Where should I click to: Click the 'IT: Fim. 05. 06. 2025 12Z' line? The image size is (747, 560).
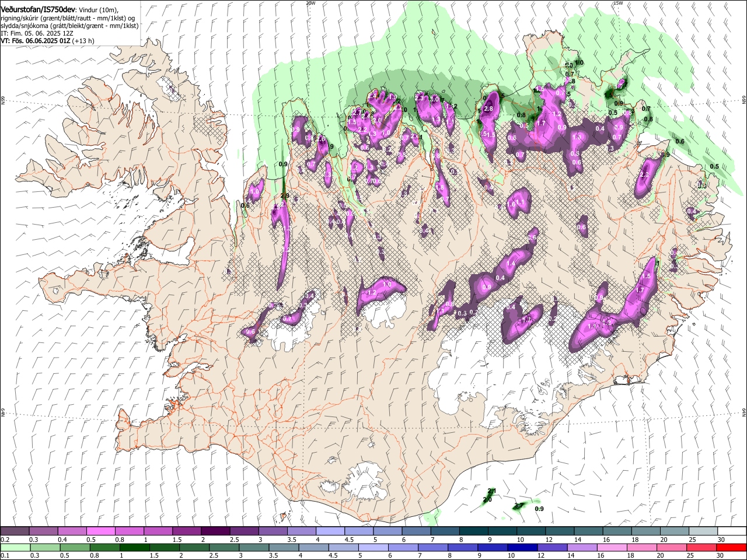37,33
